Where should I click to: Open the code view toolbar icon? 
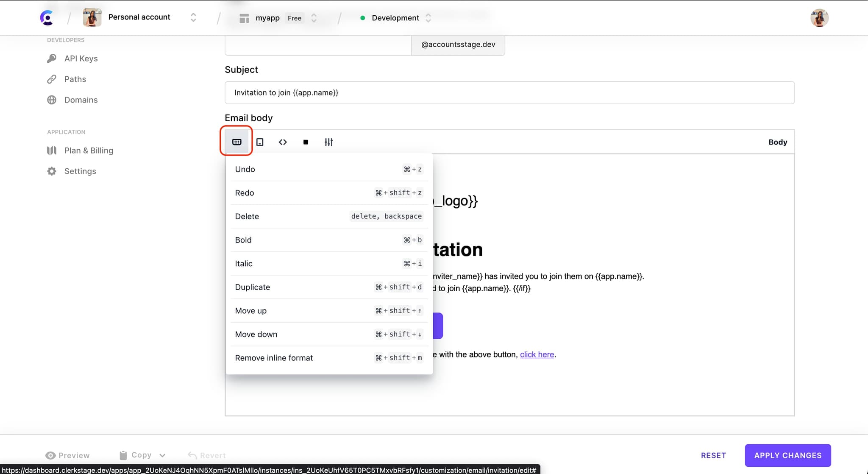coord(283,142)
